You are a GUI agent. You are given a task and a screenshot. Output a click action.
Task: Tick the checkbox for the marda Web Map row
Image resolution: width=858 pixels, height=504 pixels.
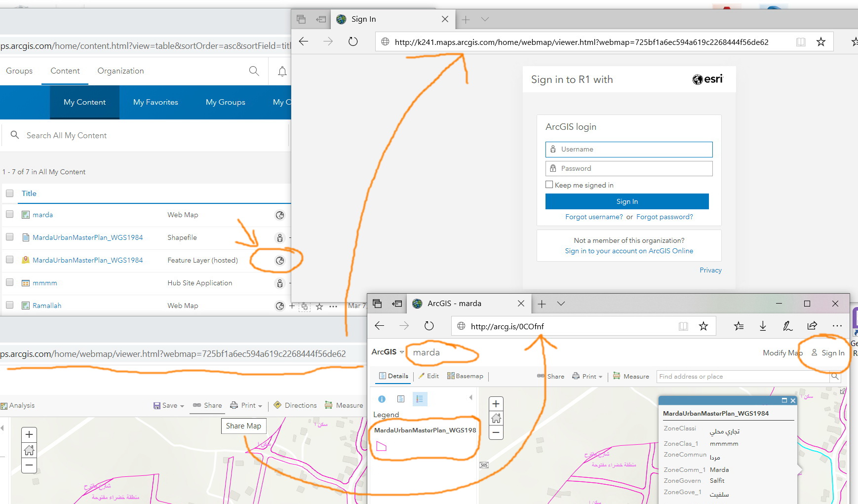(9, 214)
